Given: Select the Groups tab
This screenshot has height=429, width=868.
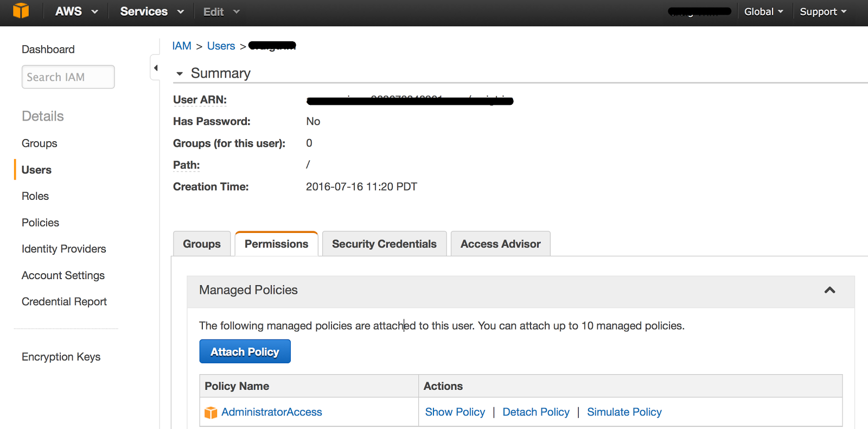Looking at the screenshot, I should [x=201, y=243].
